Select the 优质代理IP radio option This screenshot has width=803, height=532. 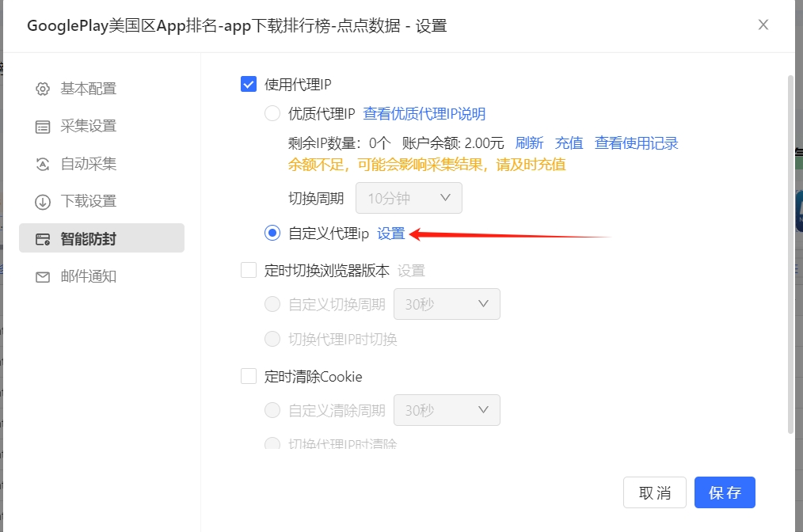pyautogui.click(x=272, y=113)
